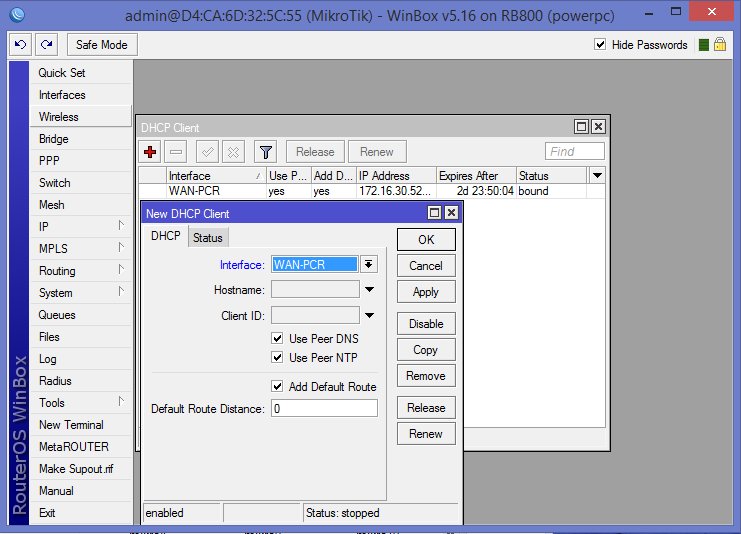
Task: Click the funnel Filter icon
Action: click(x=266, y=152)
